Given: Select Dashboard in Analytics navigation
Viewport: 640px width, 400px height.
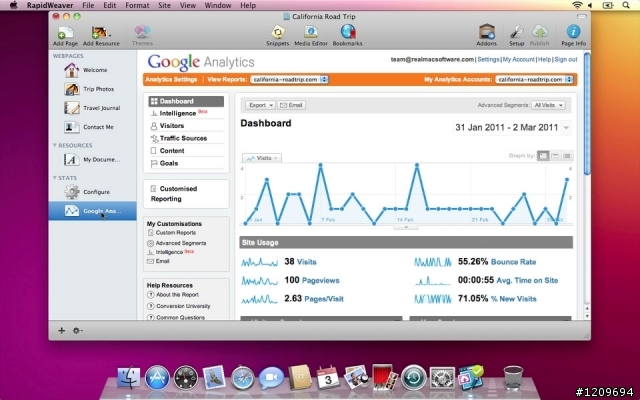Looking at the screenshot, I should [186, 101].
